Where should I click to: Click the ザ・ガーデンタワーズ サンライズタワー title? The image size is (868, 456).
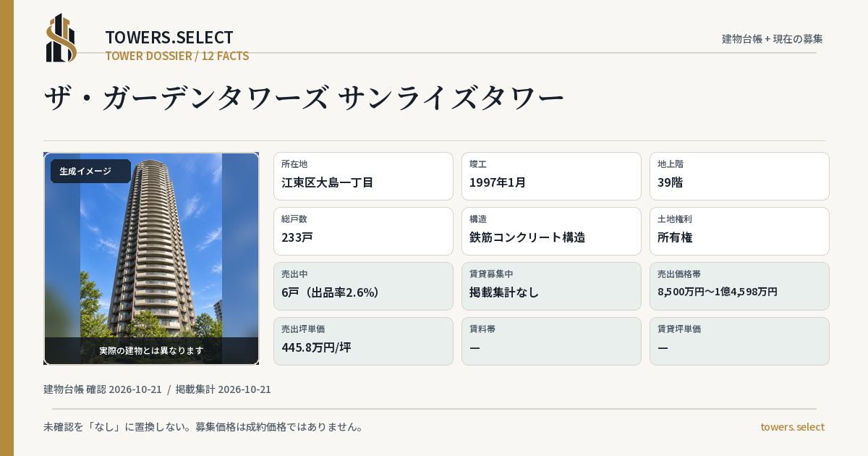pos(304,98)
